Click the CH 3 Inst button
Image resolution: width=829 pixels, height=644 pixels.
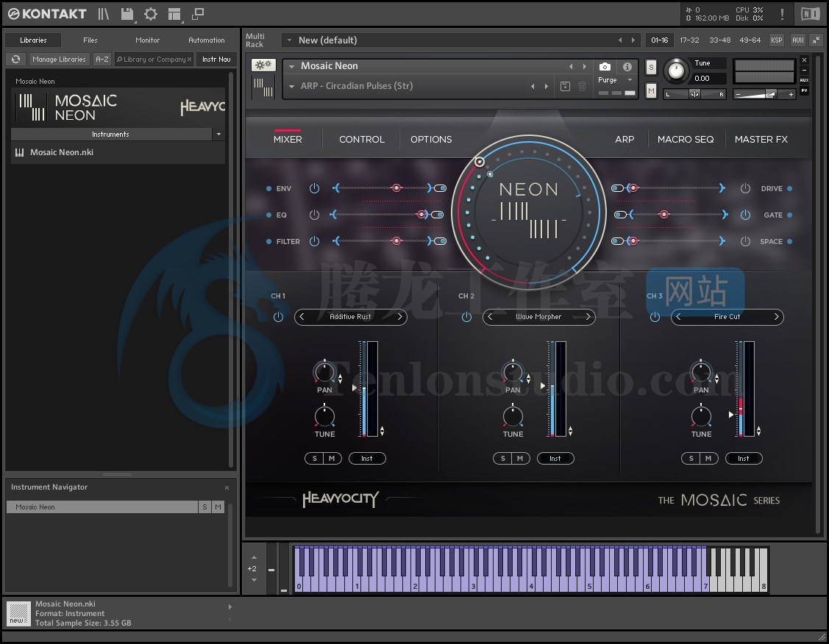pyautogui.click(x=744, y=459)
